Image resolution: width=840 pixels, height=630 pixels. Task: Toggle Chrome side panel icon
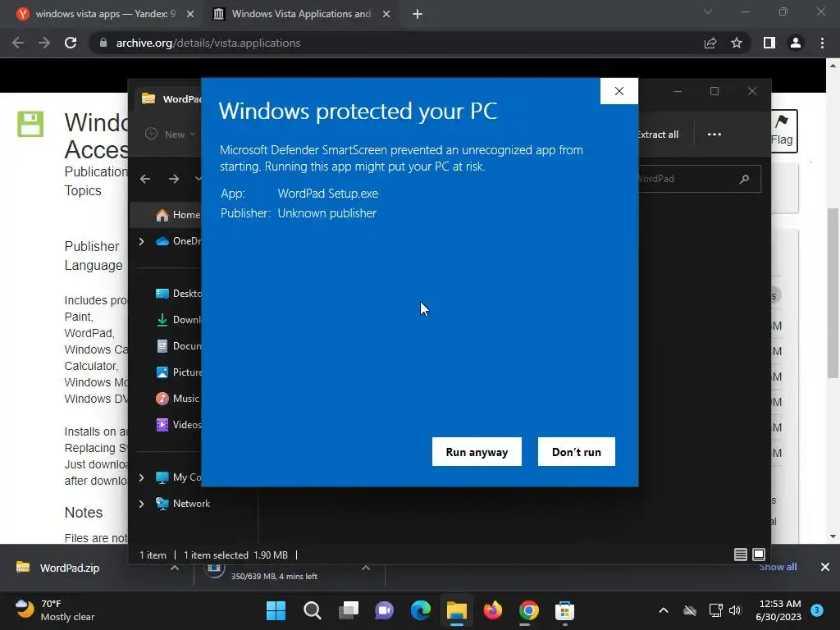pyautogui.click(x=769, y=43)
